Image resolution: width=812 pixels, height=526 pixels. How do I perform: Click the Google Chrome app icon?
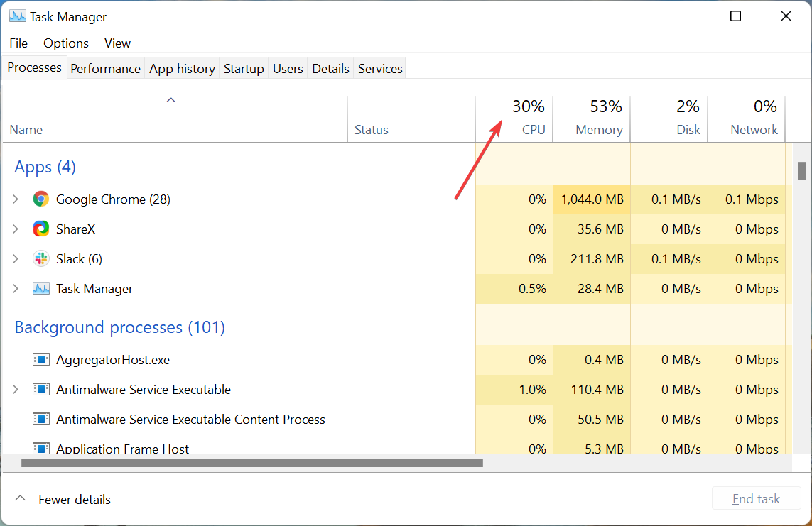click(41, 199)
